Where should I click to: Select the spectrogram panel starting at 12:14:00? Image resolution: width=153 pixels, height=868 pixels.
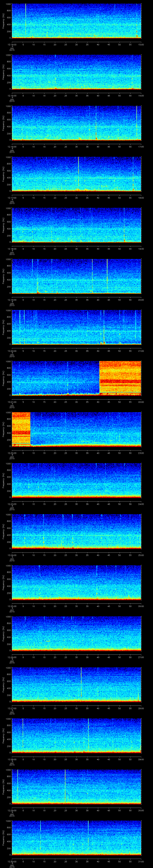click(76, 21)
